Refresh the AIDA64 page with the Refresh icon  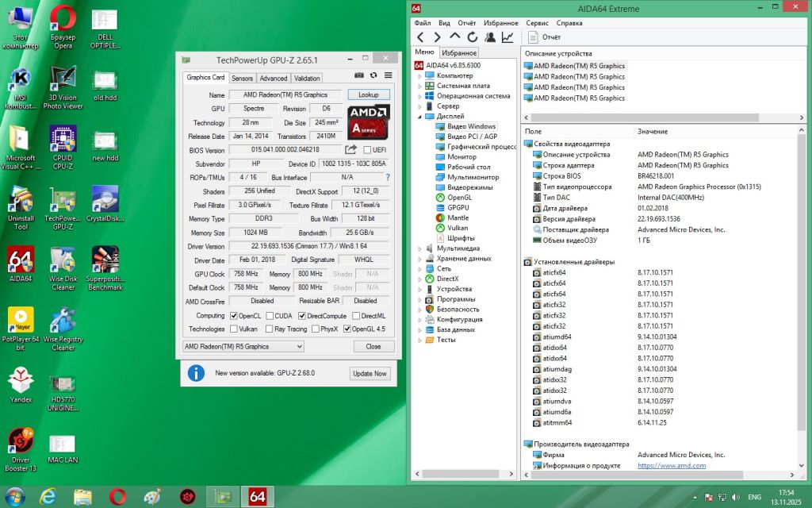pyautogui.click(x=473, y=37)
